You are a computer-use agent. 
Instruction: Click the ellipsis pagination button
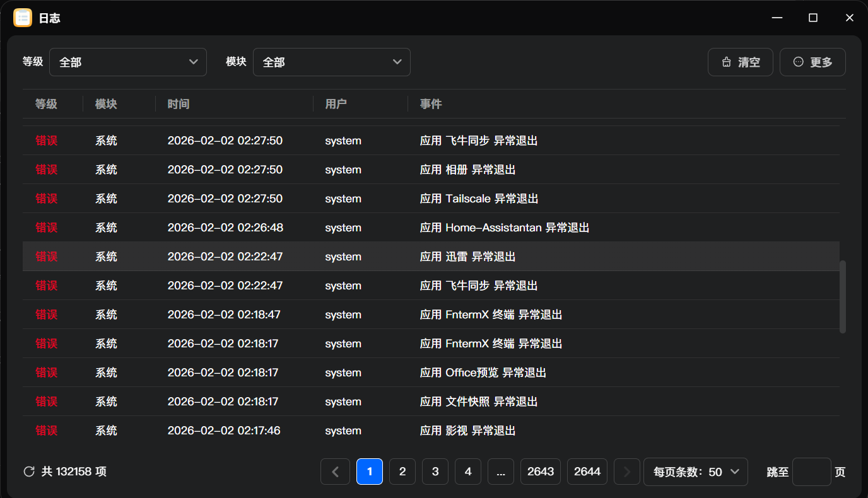click(500, 472)
